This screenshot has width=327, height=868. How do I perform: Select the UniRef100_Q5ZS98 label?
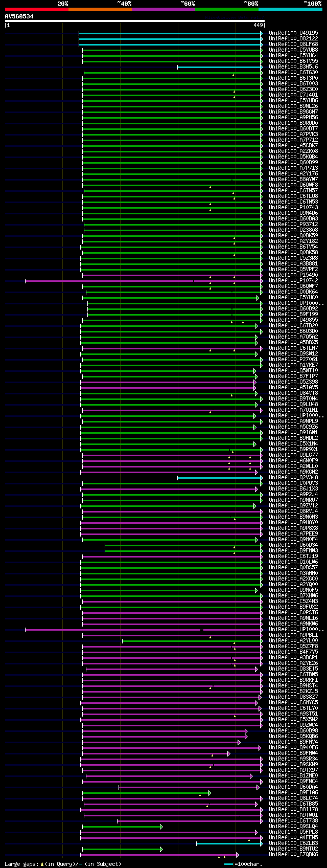(293, 382)
